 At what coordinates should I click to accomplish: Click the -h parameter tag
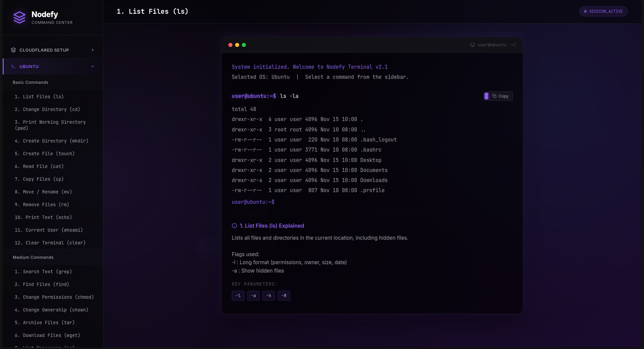tap(269, 296)
